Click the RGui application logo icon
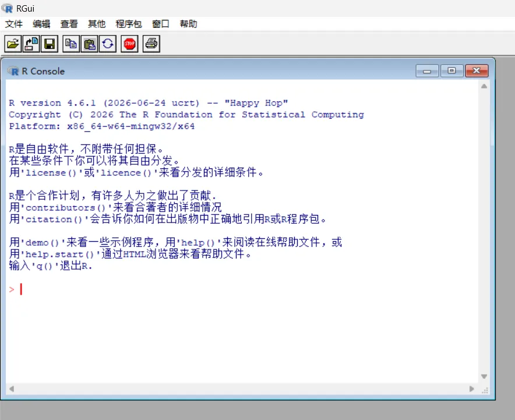This screenshot has height=420, width=515. 7,8
